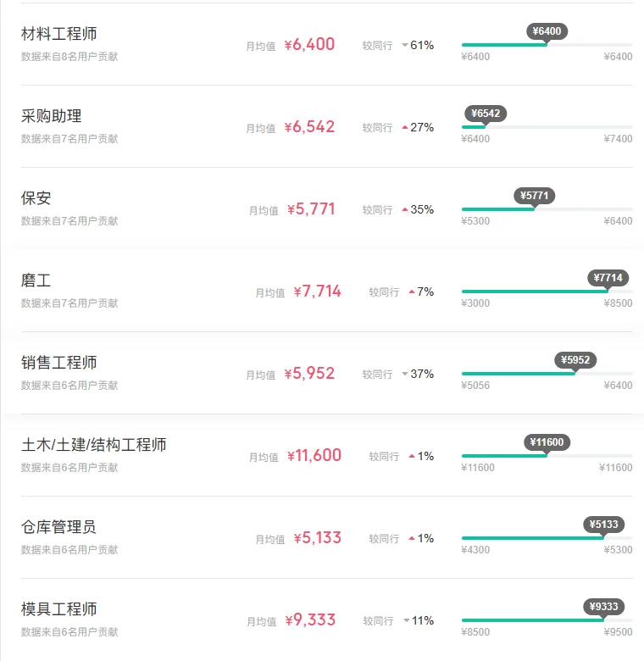This screenshot has width=644, height=661.
Task: Click the ¥7714 salary marker bubble
Action: coord(608,278)
